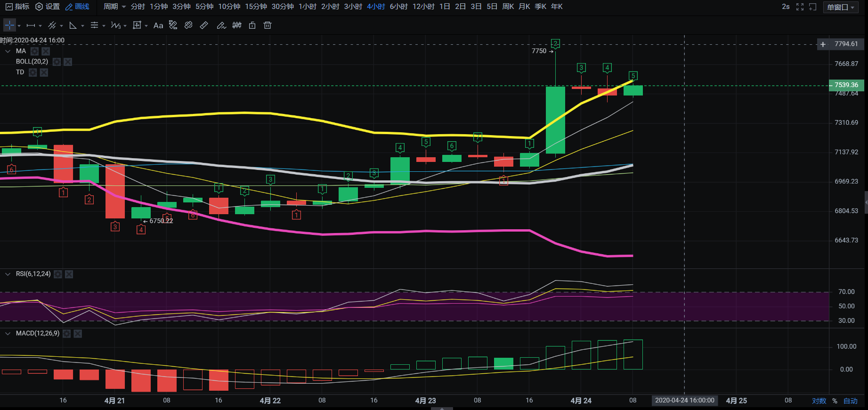Click the 2s refresh interval
Image resolution: width=868 pixels, height=410 pixels.
(x=786, y=7)
